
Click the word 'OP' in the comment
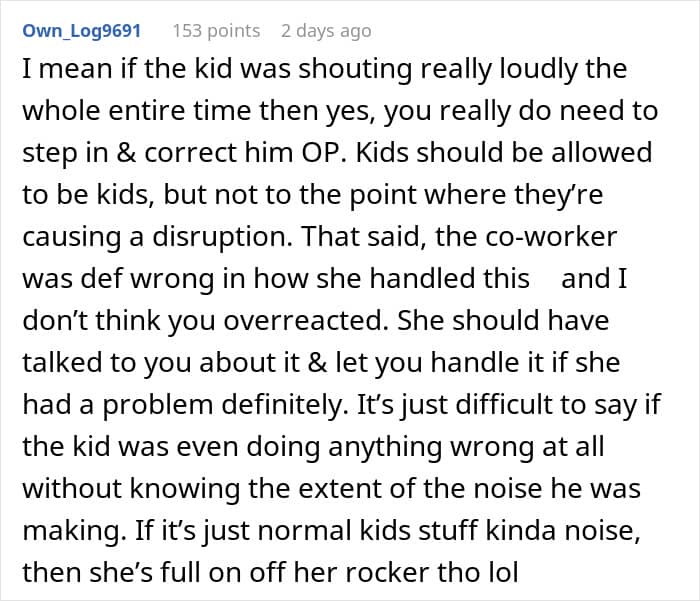pos(320,153)
